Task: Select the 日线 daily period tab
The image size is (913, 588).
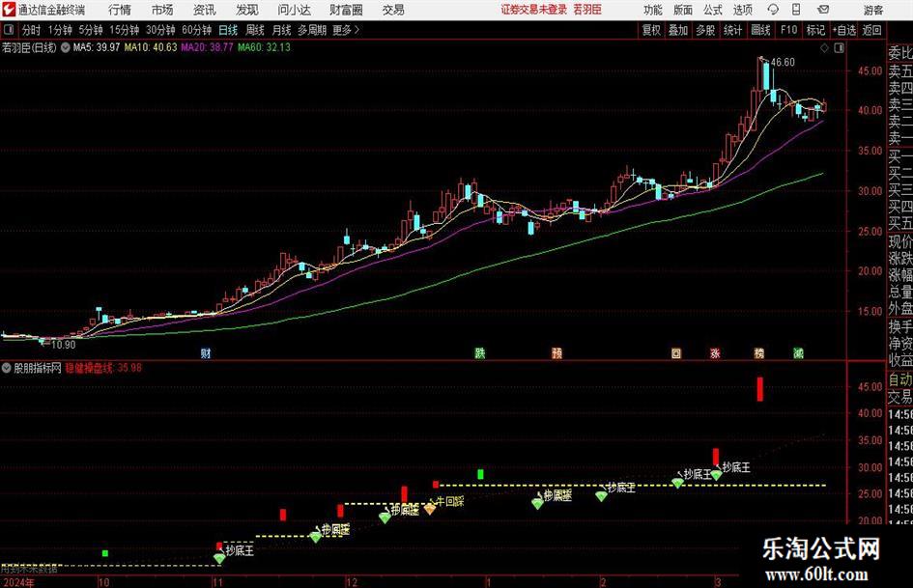Action: point(228,30)
